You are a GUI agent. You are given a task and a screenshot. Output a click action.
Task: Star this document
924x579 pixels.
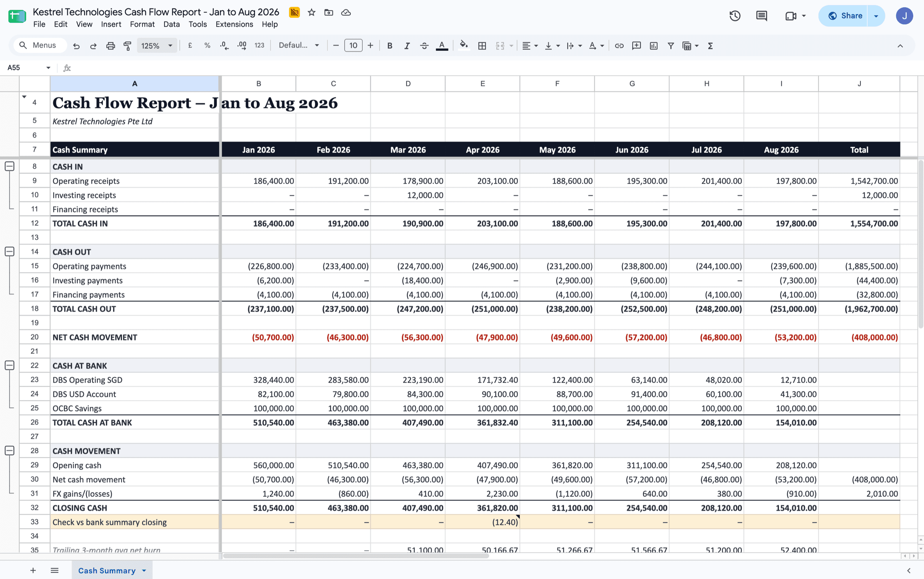(311, 13)
